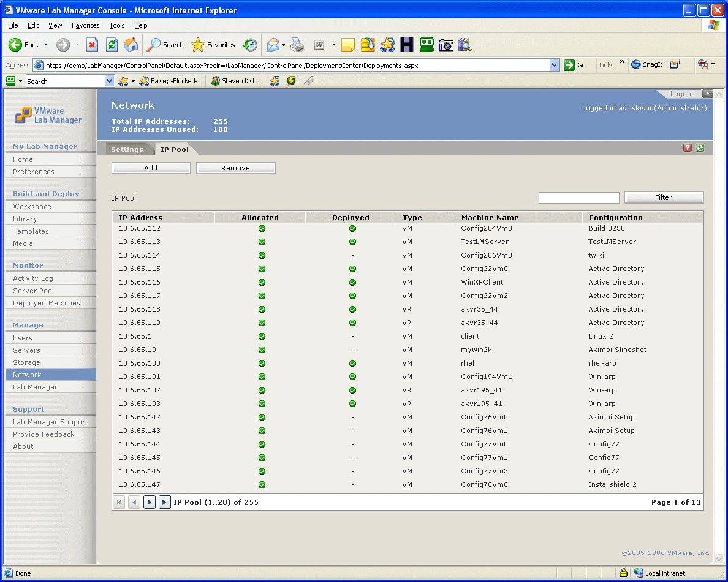Click the Local intranet status bar zone
Image resolution: width=728 pixels, height=582 pixels.
[659, 573]
